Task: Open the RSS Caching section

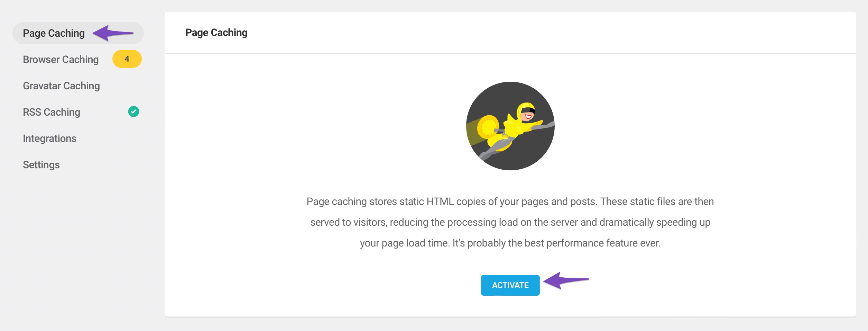Action: pyautogui.click(x=52, y=112)
